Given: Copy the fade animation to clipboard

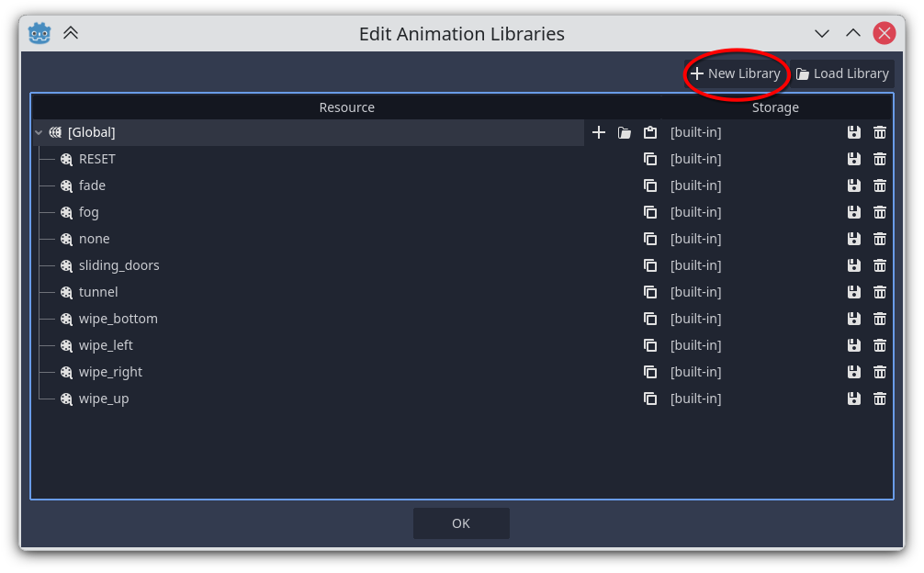Looking at the screenshot, I should point(650,185).
